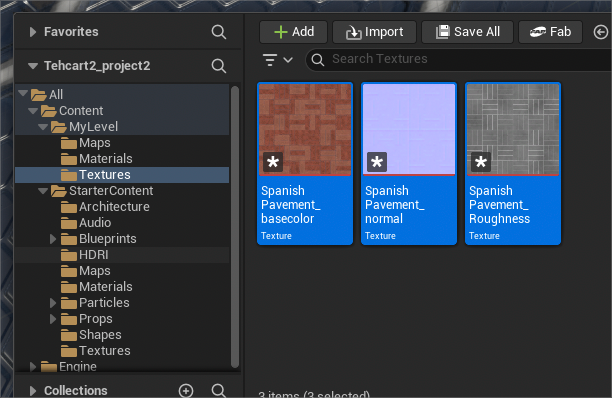This screenshot has height=398, width=612.
Task: Click the add collection plus icon
Action: (x=186, y=391)
